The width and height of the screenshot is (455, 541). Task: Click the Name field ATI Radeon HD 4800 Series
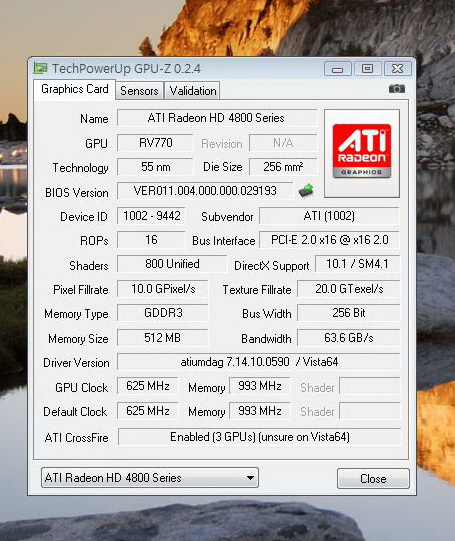[x=217, y=118]
